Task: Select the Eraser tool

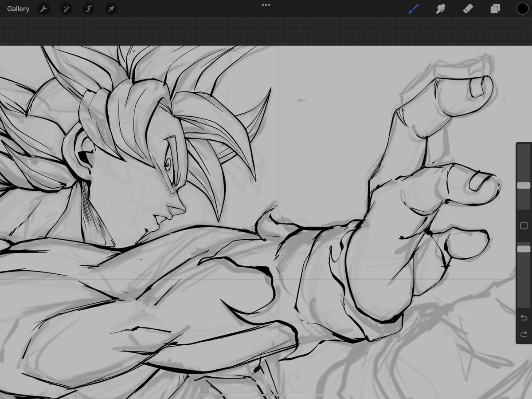Action: click(x=468, y=8)
